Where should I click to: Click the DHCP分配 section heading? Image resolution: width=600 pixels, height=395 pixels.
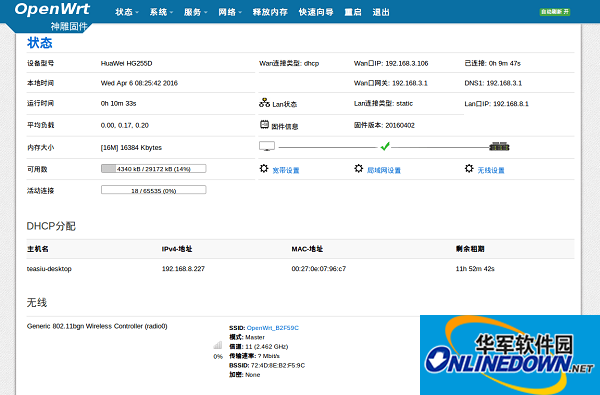pos(51,226)
